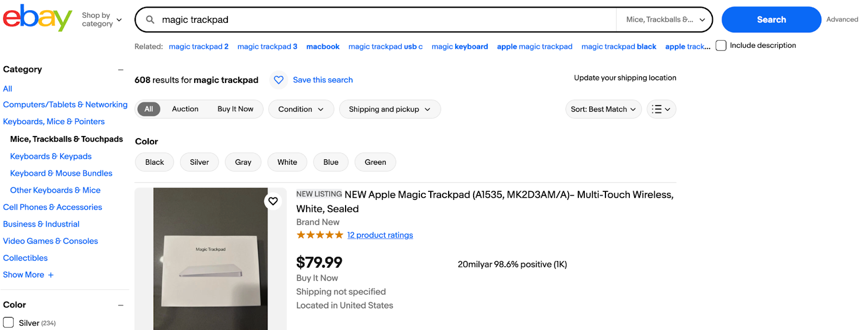Enable the Include description checkbox
The width and height of the screenshot is (868, 330).
tap(721, 46)
